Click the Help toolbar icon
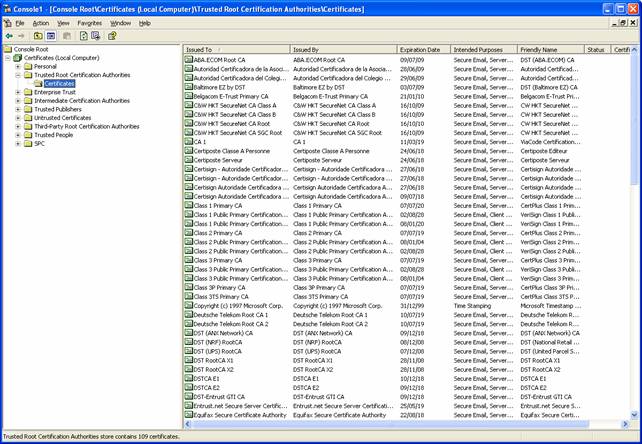This screenshot has height=444, width=642. tap(112, 36)
